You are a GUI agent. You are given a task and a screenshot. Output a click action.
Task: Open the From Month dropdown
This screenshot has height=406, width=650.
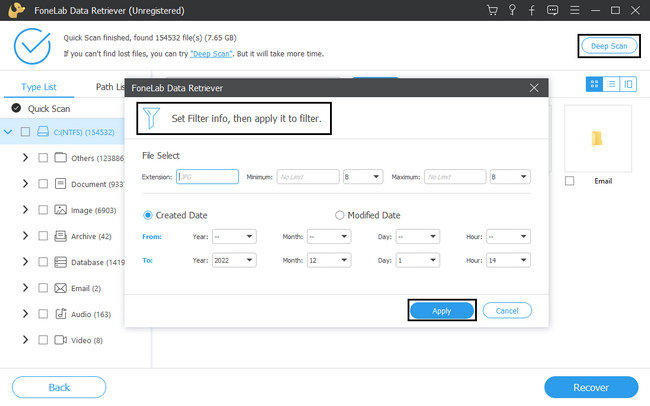[x=329, y=236]
